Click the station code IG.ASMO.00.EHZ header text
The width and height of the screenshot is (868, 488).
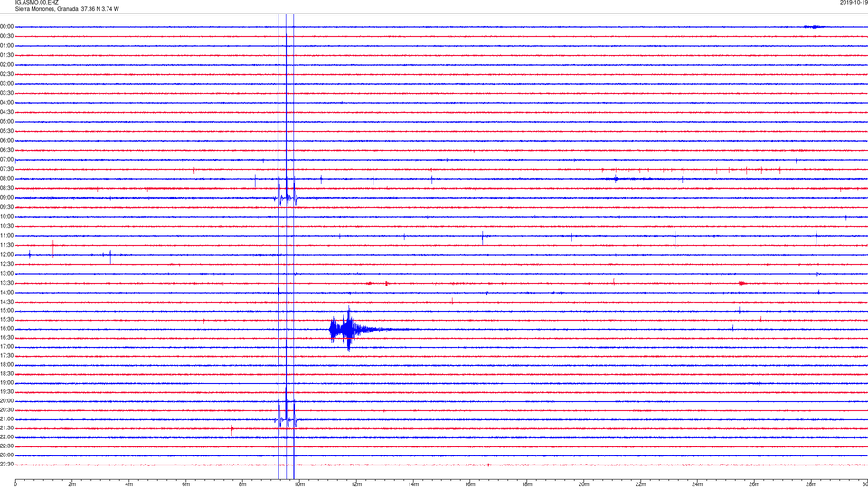36,2
